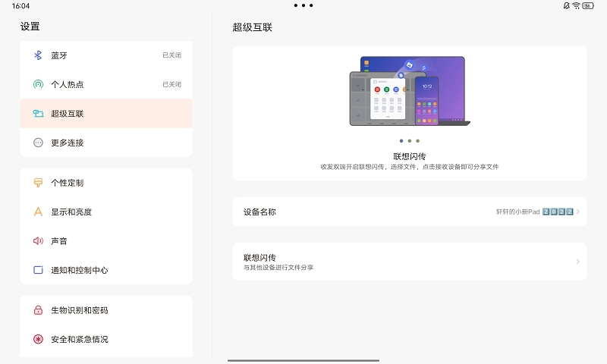Tap the 更多连接 ellipsis icon

pyautogui.click(x=38, y=143)
